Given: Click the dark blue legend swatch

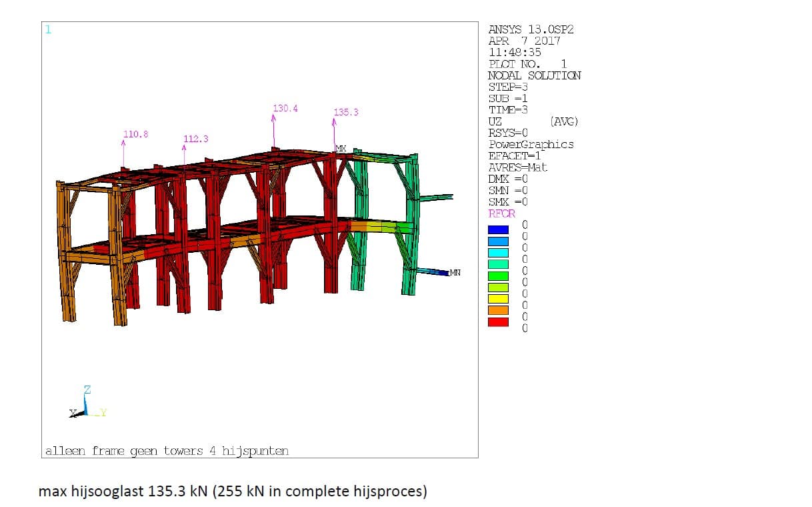Looking at the screenshot, I should click(x=498, y=229).
